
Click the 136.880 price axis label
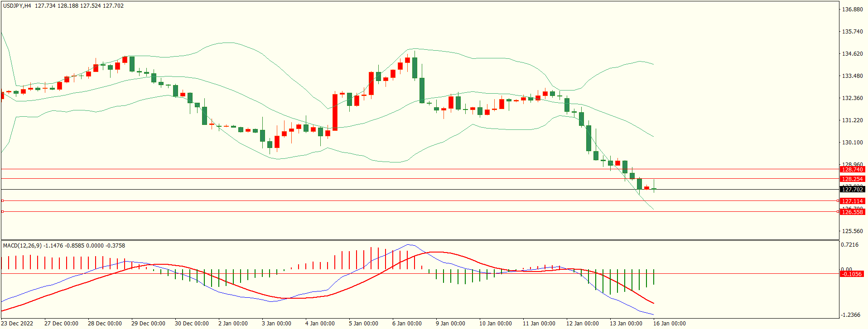click(x=852, y=9)
